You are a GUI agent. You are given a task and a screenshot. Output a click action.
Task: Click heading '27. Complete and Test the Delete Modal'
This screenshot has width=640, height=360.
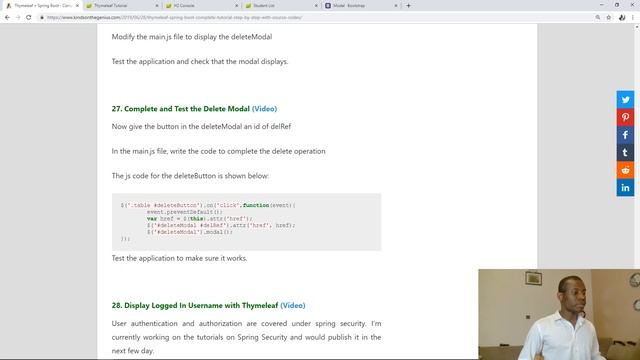[180, 109]
